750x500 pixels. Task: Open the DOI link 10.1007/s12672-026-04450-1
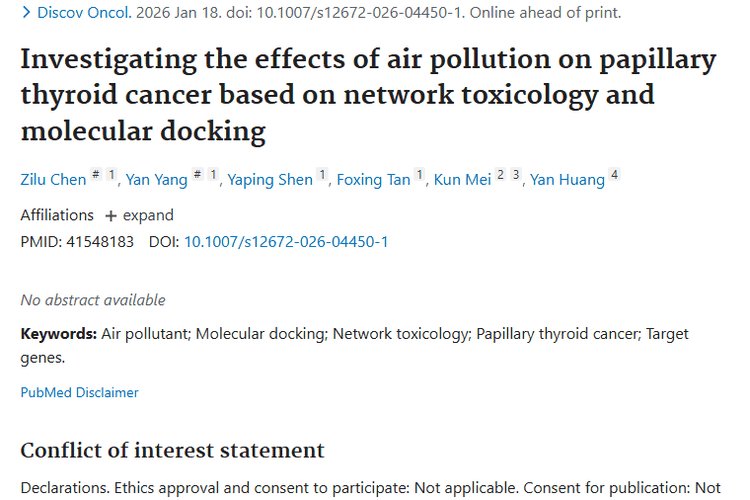coord(286,242)
